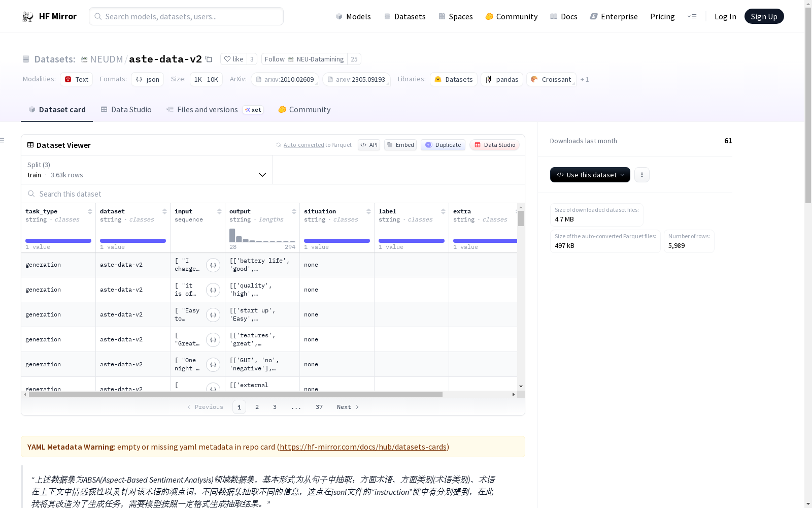This screenshot has height=508, width=812.
Task: Open arxiv:2305.09193 paper tag
Action: coord(356,79)
